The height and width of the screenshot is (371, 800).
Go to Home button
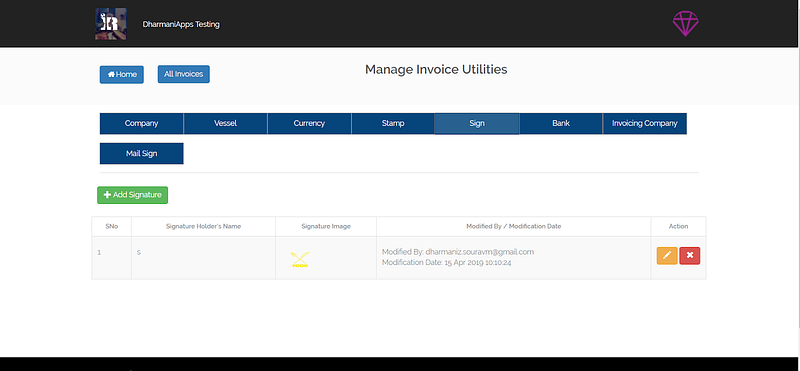(122, 75)
